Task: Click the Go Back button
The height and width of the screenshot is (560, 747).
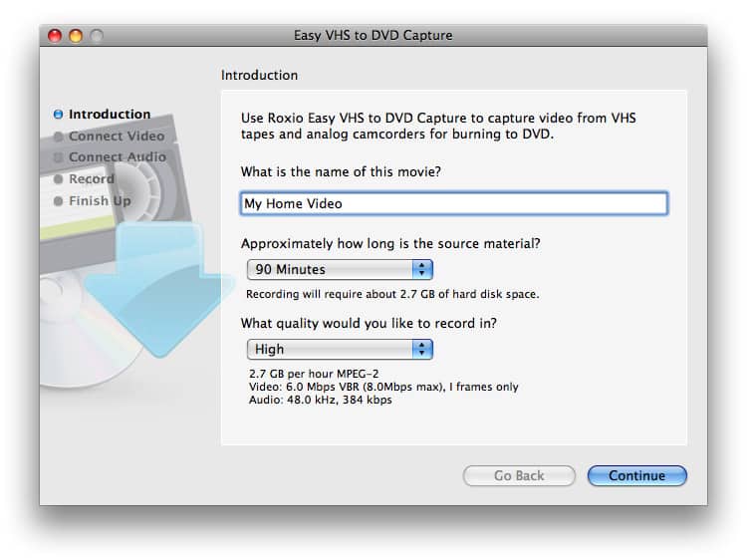Action: click(x=519, y=475)
